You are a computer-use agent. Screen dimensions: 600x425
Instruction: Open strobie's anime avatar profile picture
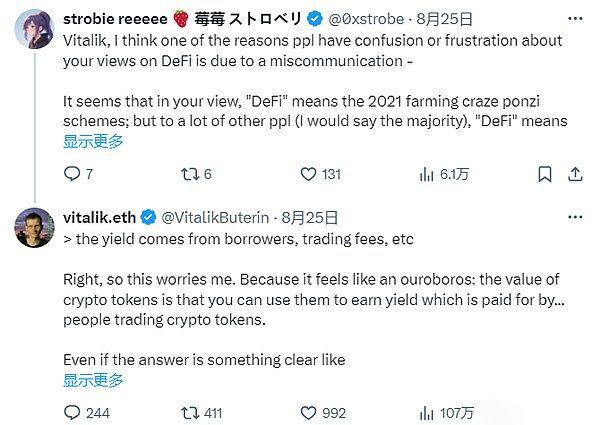[x=34, y=29]
